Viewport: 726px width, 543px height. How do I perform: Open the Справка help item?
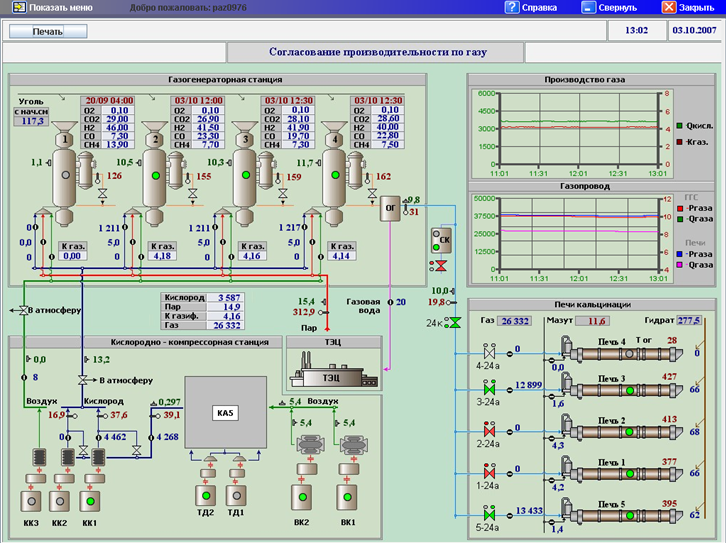tap(531, 7)
